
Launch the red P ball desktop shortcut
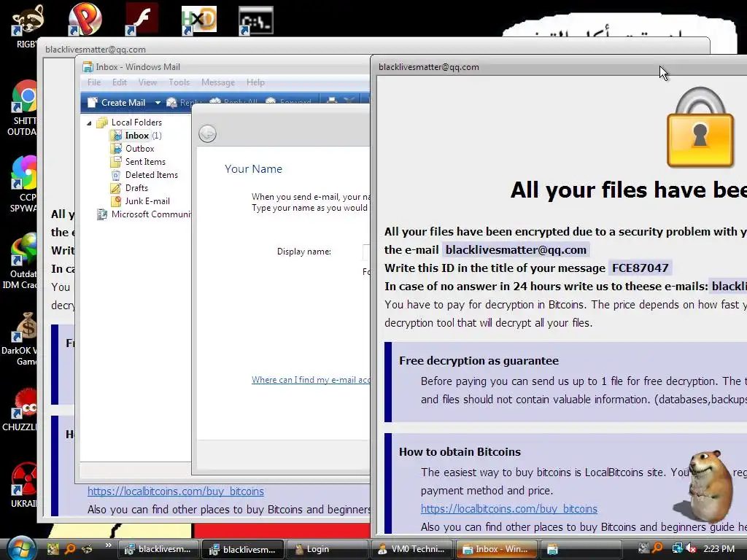click(x=85, y=19)
